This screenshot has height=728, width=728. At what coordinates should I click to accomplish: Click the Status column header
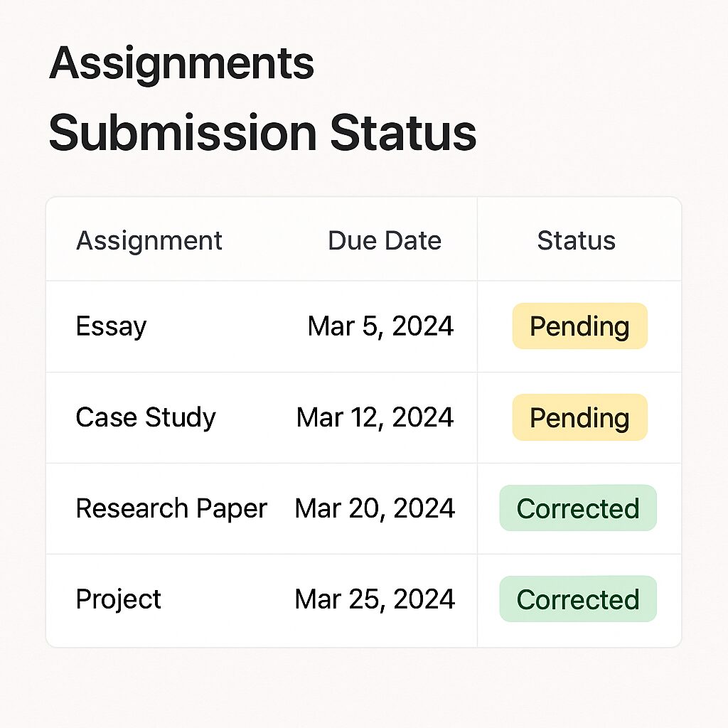point(576,240)
